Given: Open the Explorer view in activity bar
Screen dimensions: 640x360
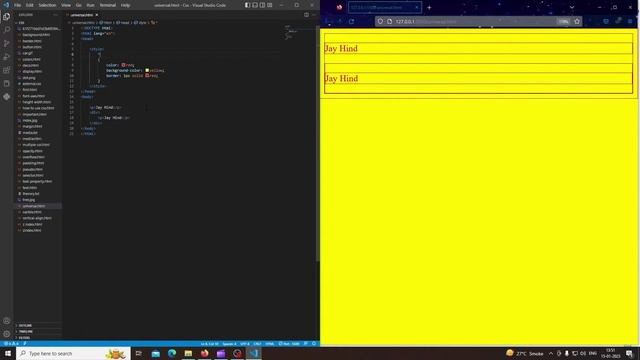Looking at the screenshot, I should (7, 16).
